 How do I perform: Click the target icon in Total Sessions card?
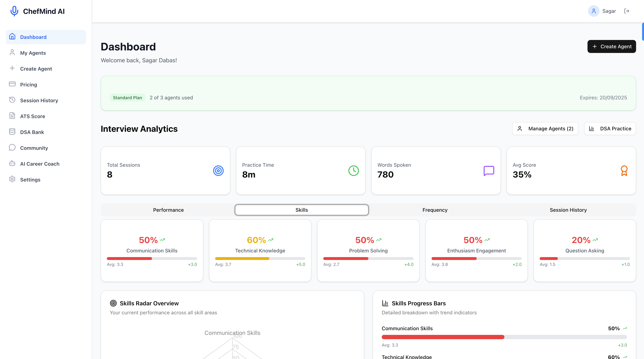[x=218, y=171]
